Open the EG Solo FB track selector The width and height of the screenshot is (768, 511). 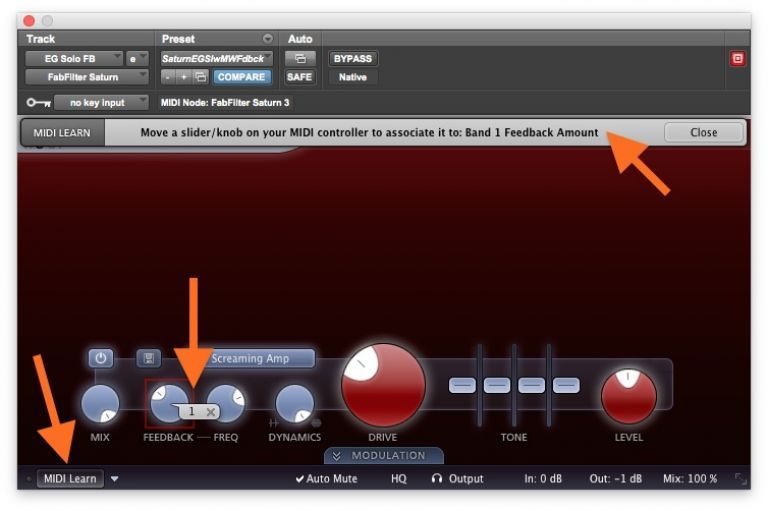coord(73,59)
